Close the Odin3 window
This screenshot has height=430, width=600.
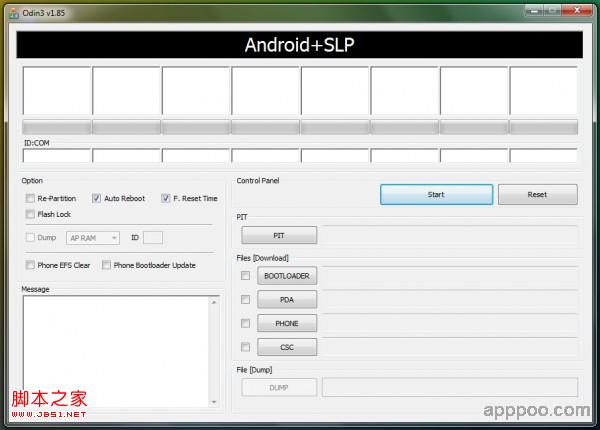pos(577,11)
